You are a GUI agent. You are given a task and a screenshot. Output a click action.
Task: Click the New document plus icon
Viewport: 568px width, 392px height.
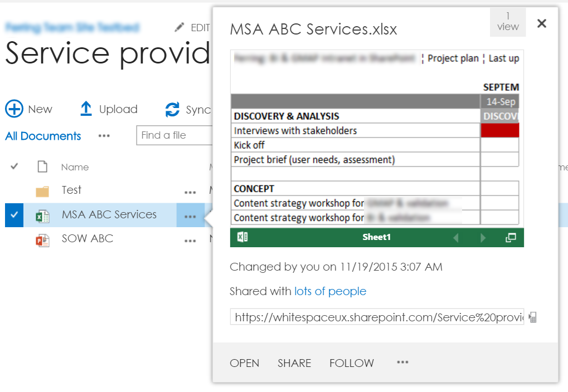pyautogui.click(x=14, y=109)
